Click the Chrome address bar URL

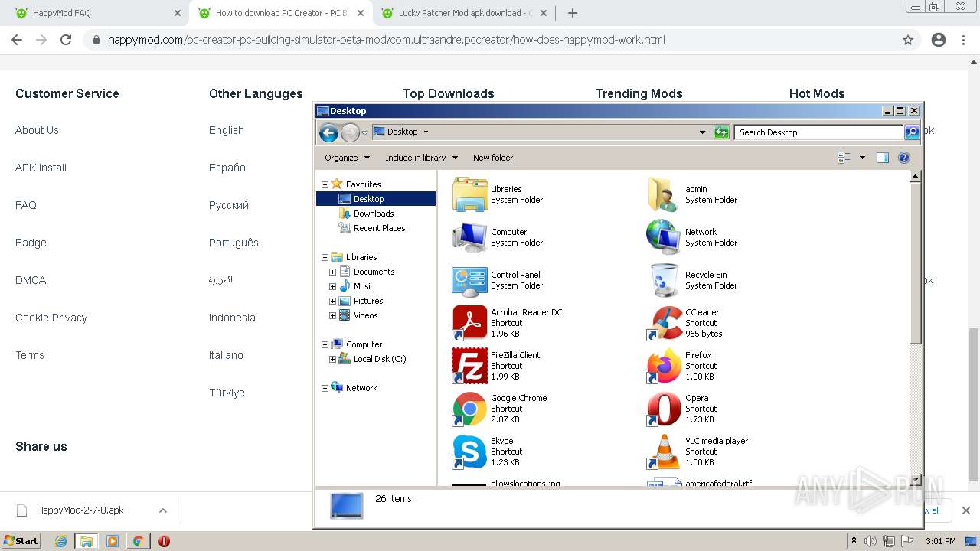click(x=387, y=40)
